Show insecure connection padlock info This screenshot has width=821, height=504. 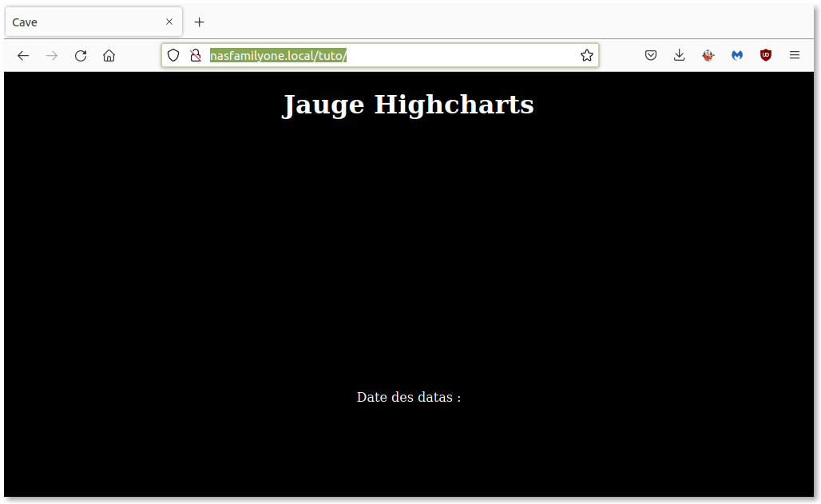(196, 55)
